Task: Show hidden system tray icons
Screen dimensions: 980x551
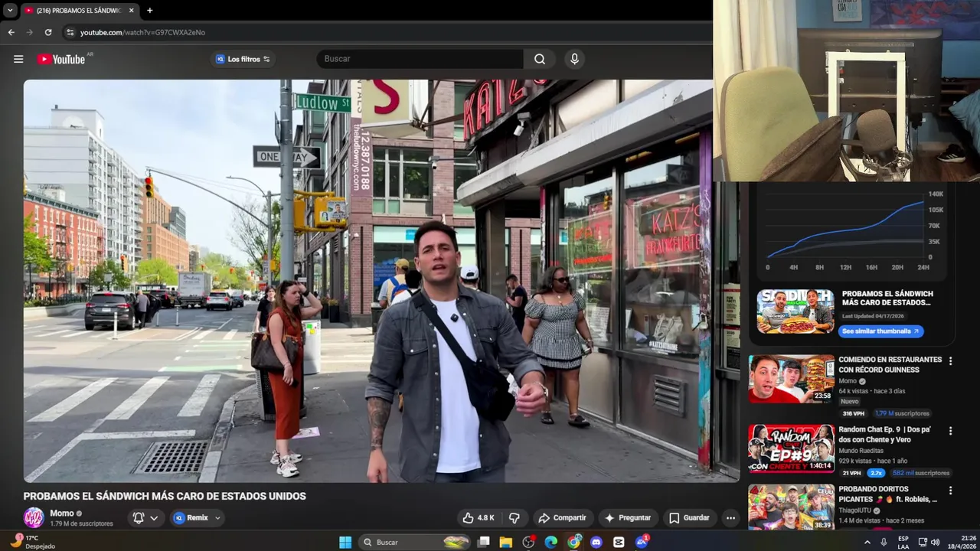Action: pyautogui.click(x=867, y=542)
